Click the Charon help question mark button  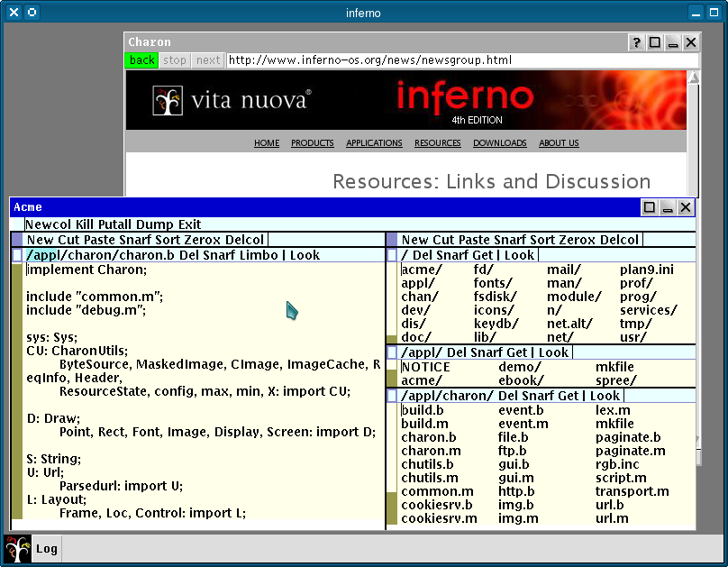[x=636, y=42]
